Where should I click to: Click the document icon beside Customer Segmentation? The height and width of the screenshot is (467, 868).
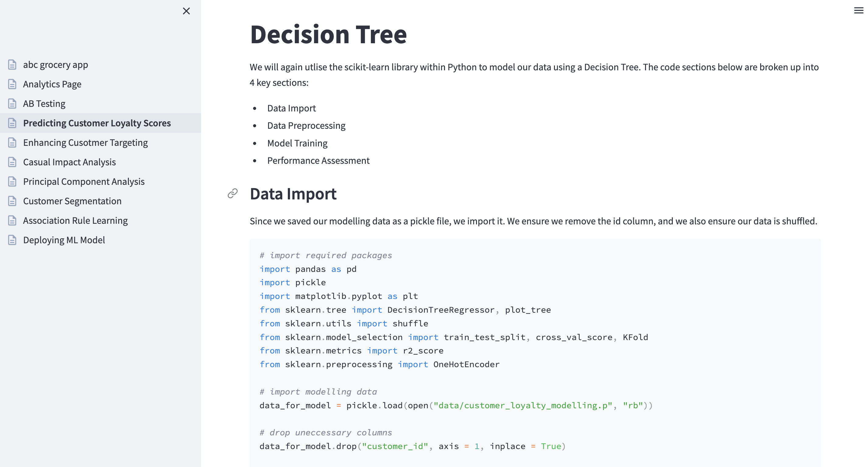click(x=12, y=201)
